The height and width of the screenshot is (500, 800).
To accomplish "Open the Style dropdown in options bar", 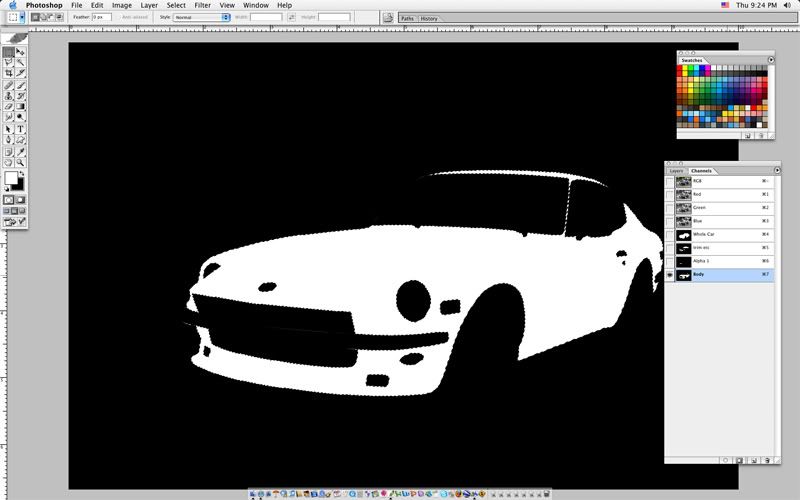I will coord(201,18).
